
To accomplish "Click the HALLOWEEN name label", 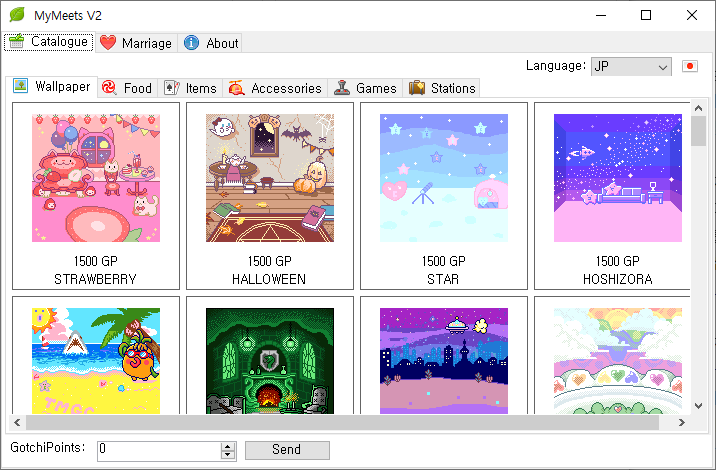I will coord(269,279).
